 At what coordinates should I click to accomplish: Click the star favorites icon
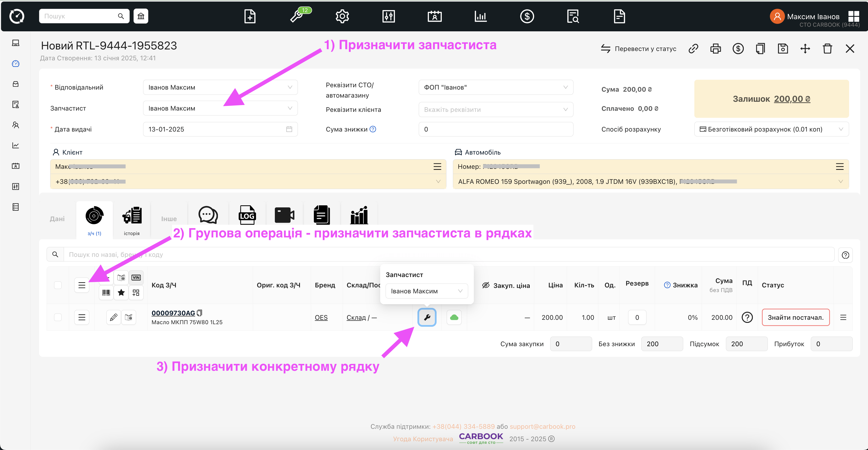click(121, 292)
